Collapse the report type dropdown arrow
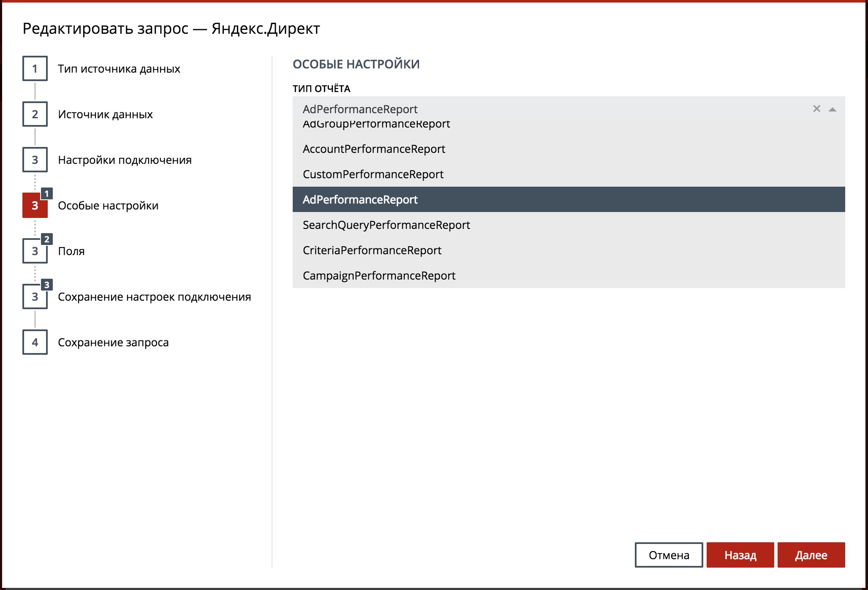The width and height of the screenshot is (868, 590). click(832, 109)
